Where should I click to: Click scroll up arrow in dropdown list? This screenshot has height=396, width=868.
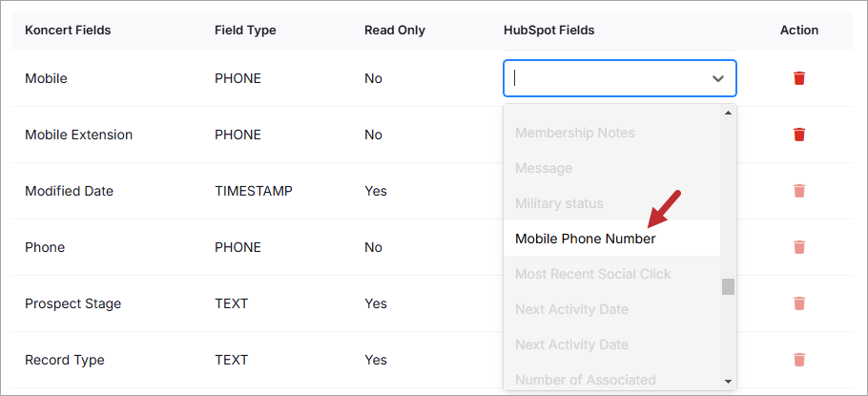728,113
